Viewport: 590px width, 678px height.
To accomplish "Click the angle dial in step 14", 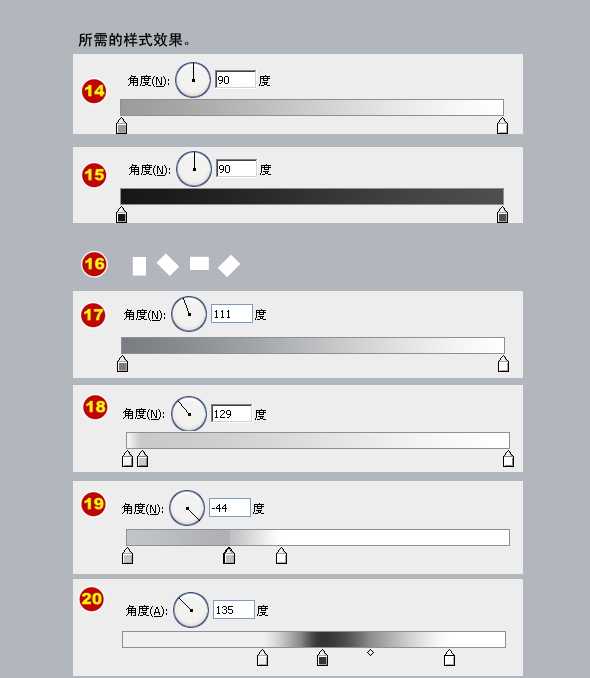I will pyautogui.click(x=193, y=80).
